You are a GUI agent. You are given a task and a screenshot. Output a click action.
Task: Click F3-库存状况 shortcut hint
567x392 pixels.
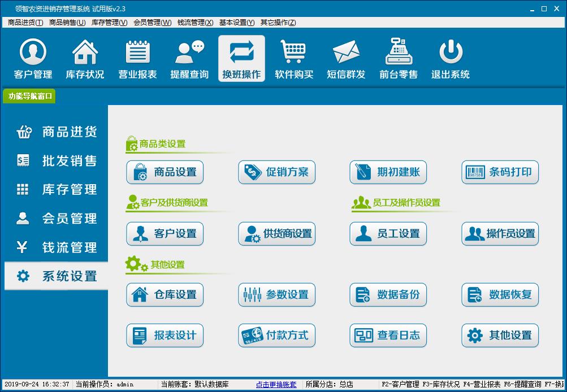click(x=441, y=385)
